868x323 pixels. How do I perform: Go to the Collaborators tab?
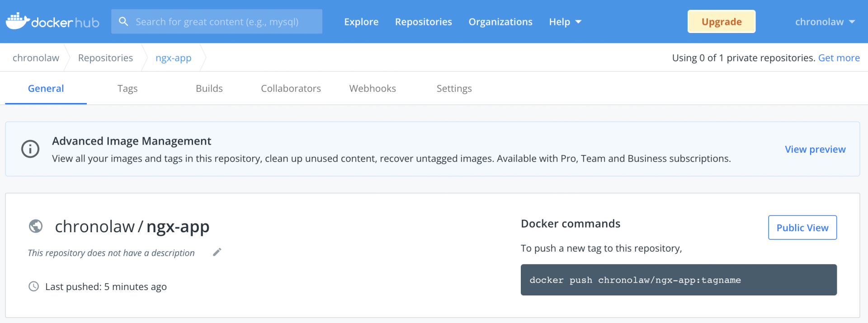click(x=291, y=89)
